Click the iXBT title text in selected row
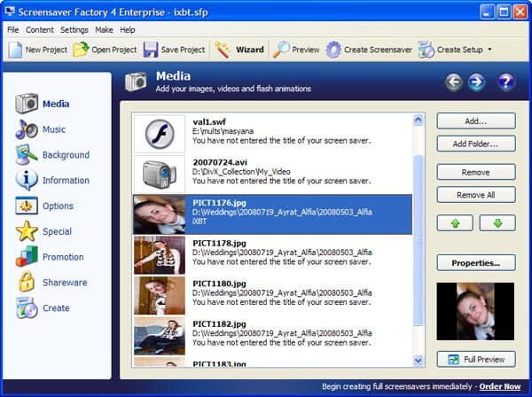 [199, 222]
